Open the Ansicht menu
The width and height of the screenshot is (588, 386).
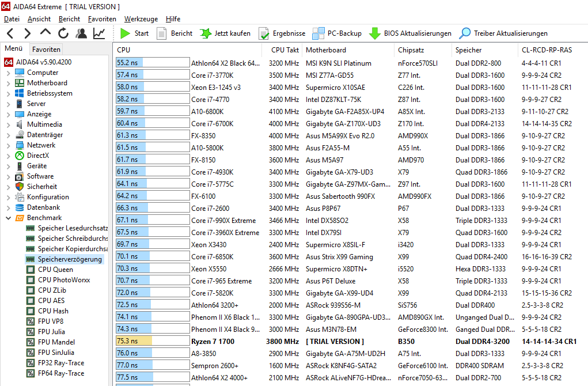(x=39, y=19)
